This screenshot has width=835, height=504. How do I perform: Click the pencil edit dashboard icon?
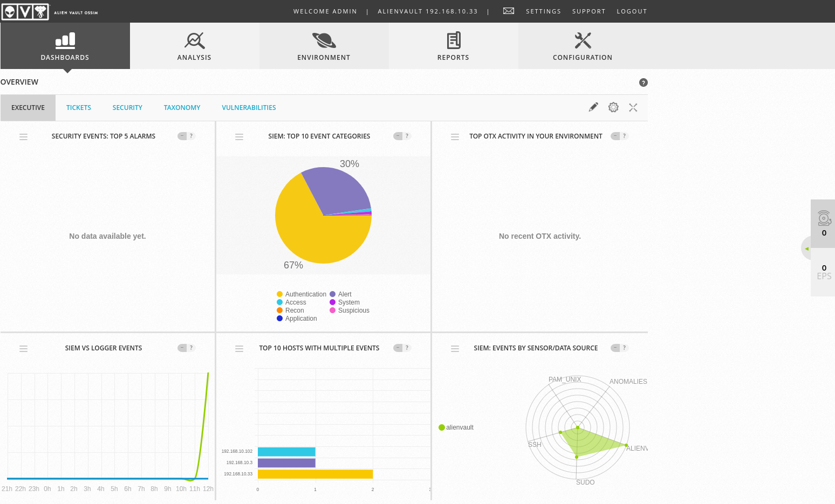[x=593, y=107]
